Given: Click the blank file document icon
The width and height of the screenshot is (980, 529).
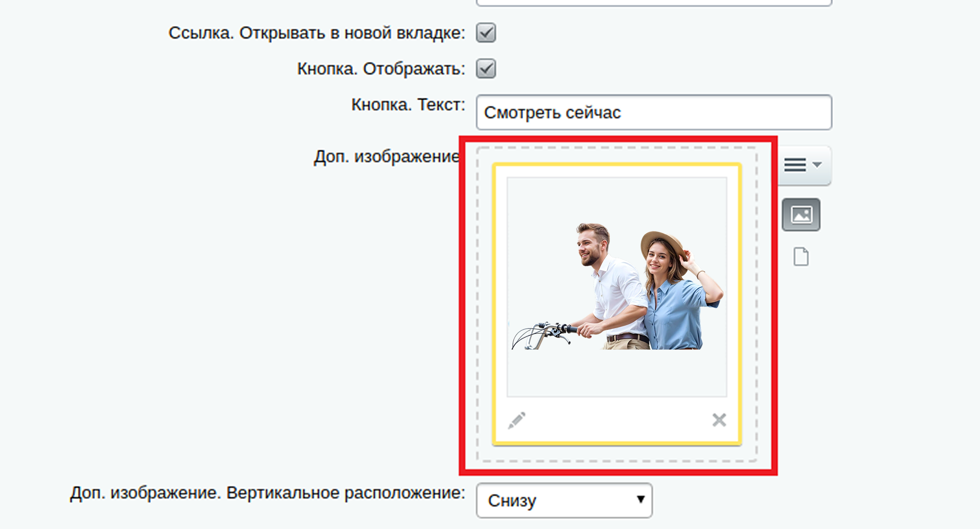Looking at the screenshot, I should point(801,257).
